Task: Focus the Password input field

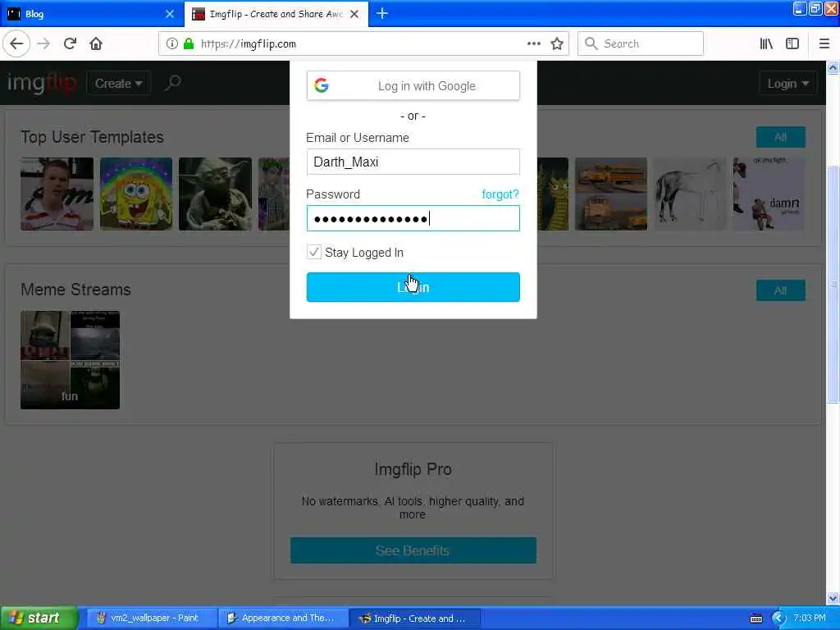Action: (413, 218)
